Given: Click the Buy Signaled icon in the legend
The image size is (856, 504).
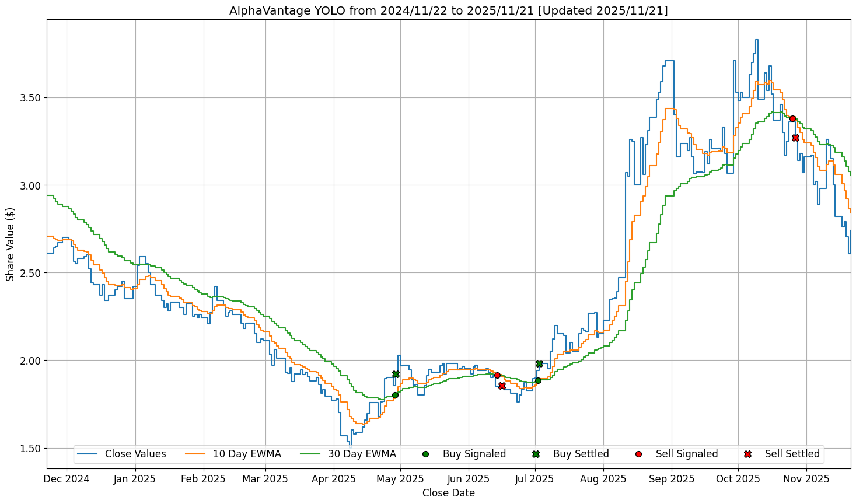Looking at the screenshot, I should tap(425, 454).
